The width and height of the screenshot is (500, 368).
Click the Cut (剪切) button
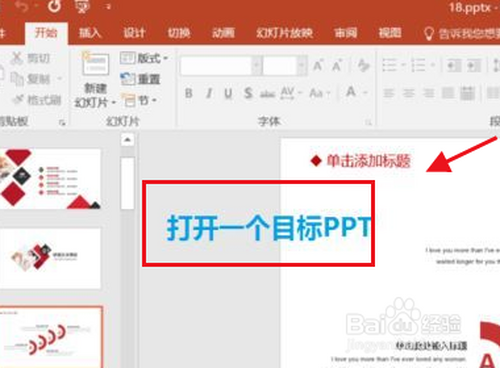pyautogui.click(x=31, y=58)
